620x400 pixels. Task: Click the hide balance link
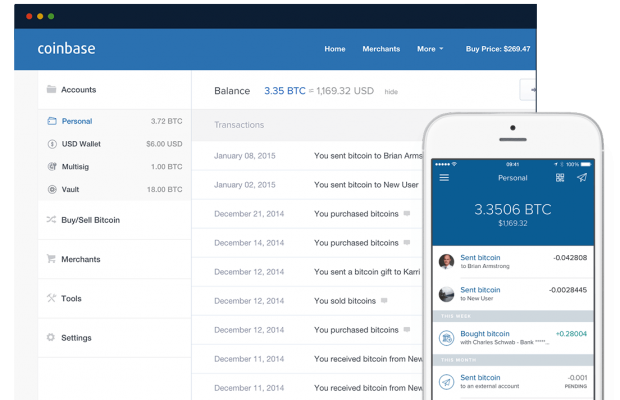click(x=391, y=92)
